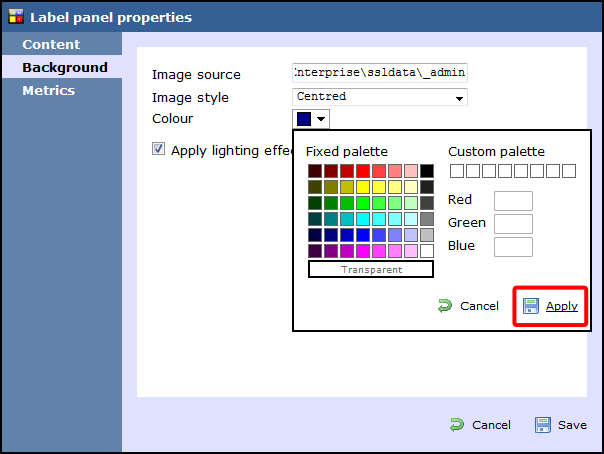
Task: Choose the Transparent colour option
Action: pyautogui.click(x=371, y=269)
